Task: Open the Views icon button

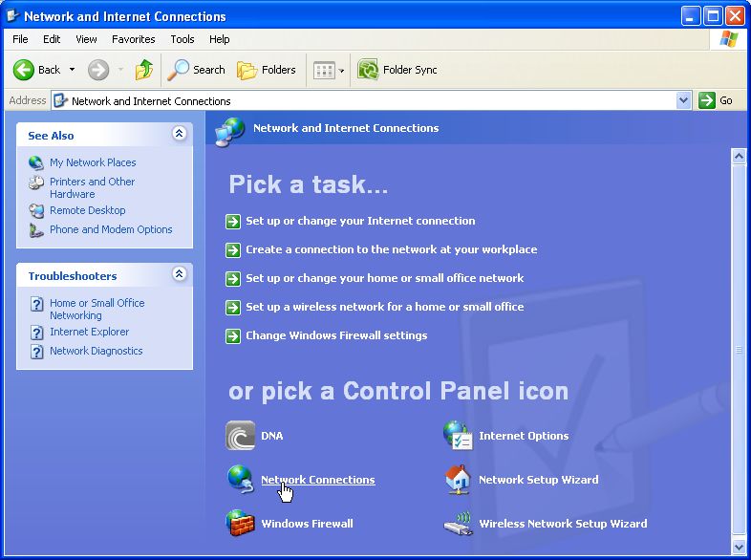Action: [324, 71]
